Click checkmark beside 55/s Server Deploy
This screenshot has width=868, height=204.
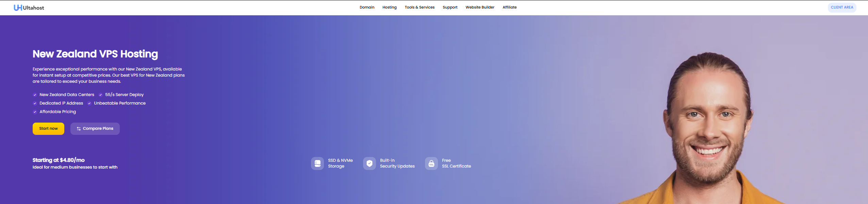pyautogui.click(x=100, y=95)
